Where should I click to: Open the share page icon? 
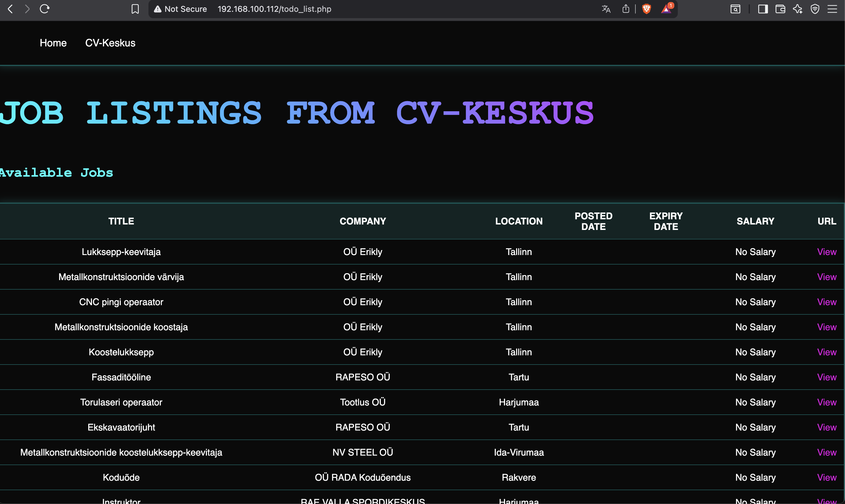626,9
